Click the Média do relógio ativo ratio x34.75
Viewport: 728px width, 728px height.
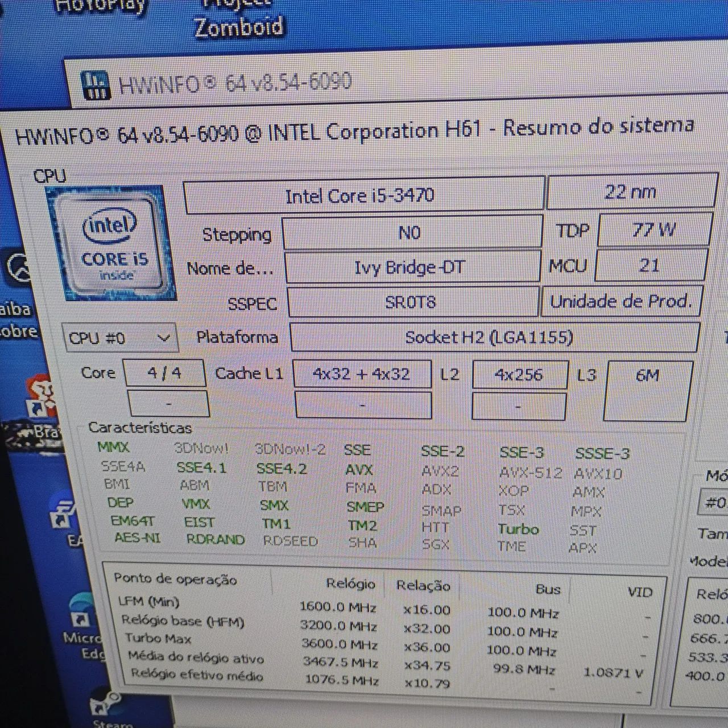click(x=427, y=665)
